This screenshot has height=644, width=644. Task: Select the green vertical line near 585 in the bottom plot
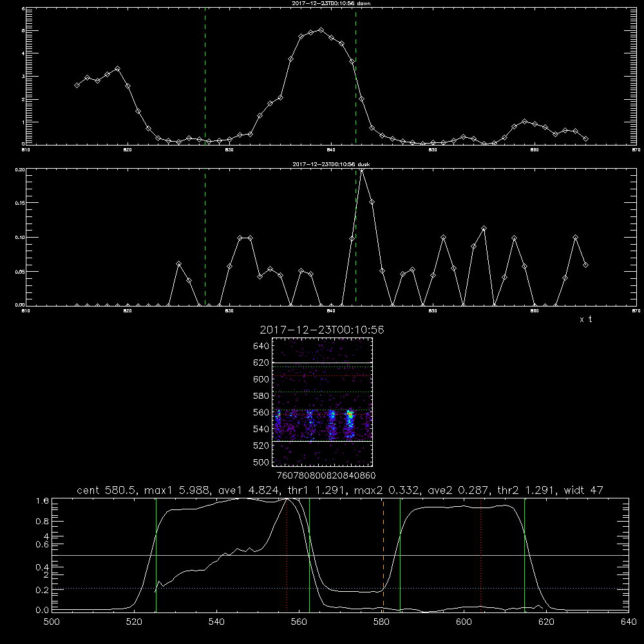coord(400,555)
